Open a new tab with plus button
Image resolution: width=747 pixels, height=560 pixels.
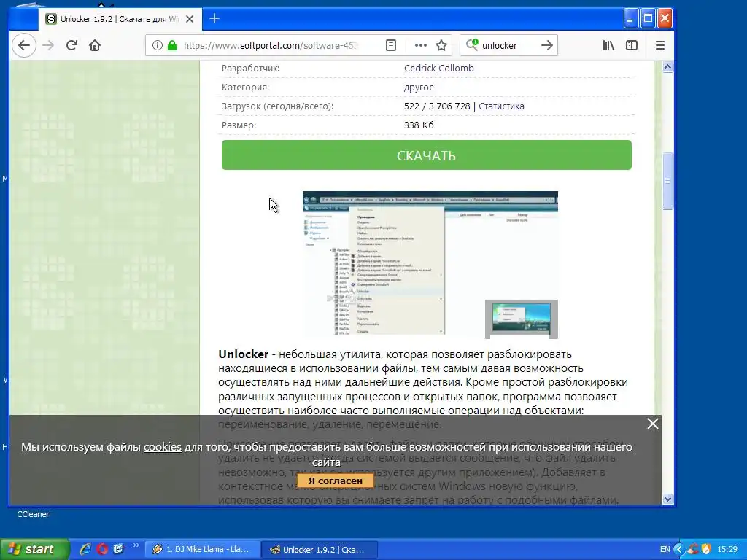coord(214,18)
